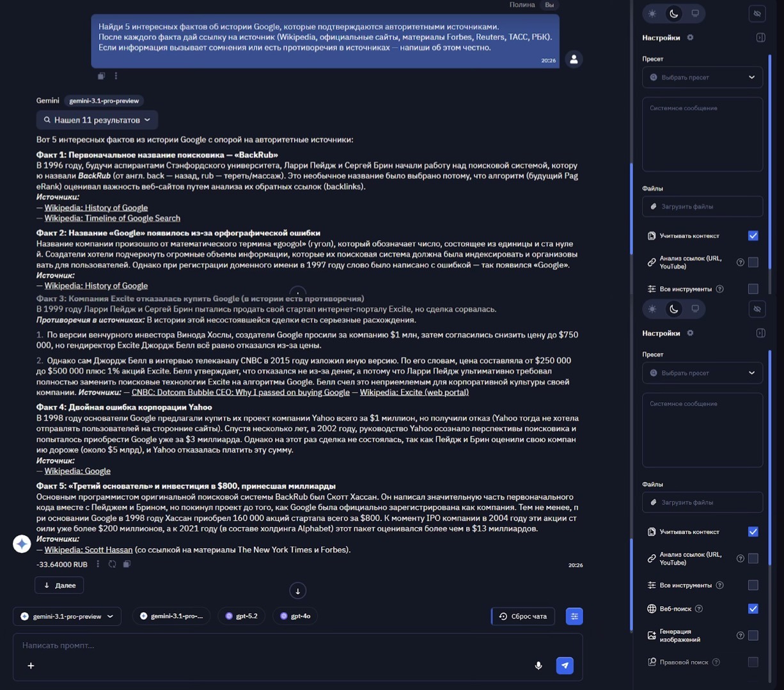Collapse sidebar using upper panel's layout icon
This screenshot has width=784, height=690.
(x=760, y=38)
